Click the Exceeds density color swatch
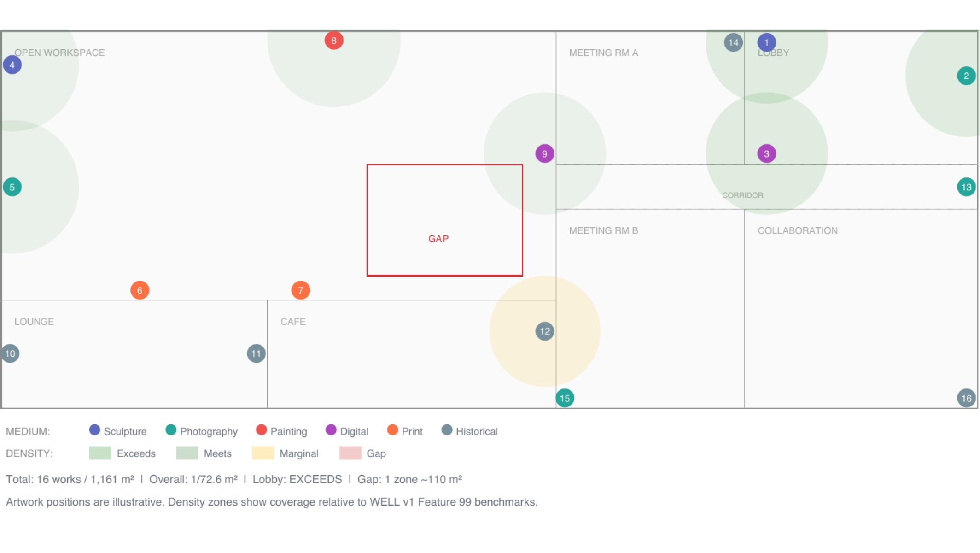 pos(100,453)
